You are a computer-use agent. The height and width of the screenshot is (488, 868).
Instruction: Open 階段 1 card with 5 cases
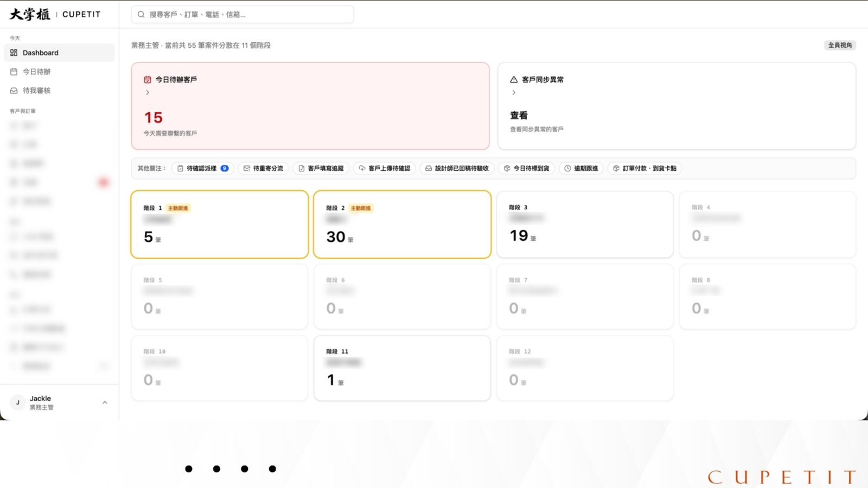click(x=220, y=224)
